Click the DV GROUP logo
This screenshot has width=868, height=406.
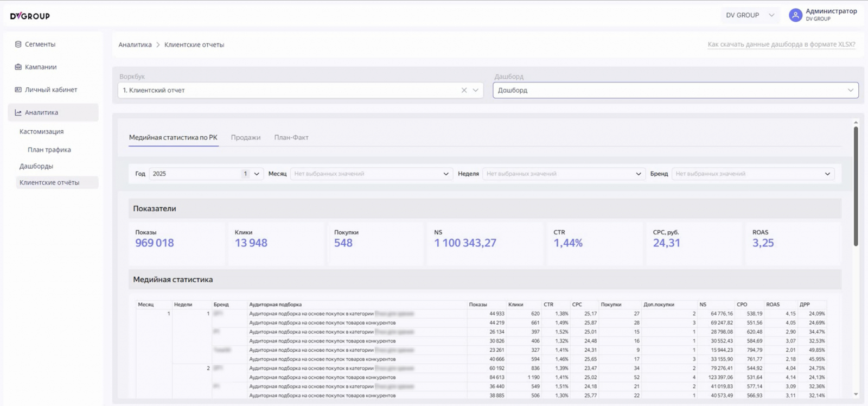(x=30, y=16)
